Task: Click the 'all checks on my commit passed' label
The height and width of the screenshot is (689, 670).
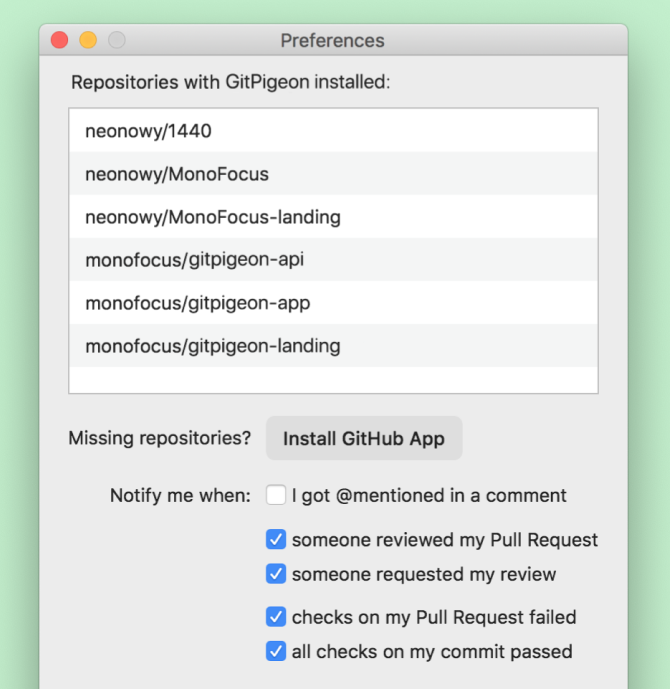Action: click(432, 652)
